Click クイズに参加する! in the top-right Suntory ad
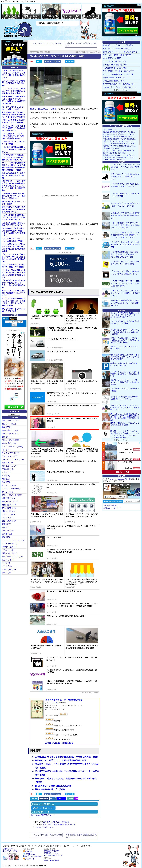 (128, 30)
